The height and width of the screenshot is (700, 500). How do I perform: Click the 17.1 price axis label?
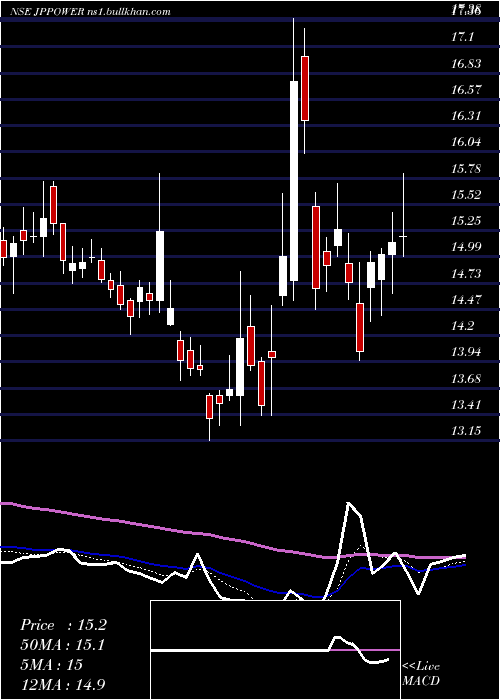(x=462, y=38)
